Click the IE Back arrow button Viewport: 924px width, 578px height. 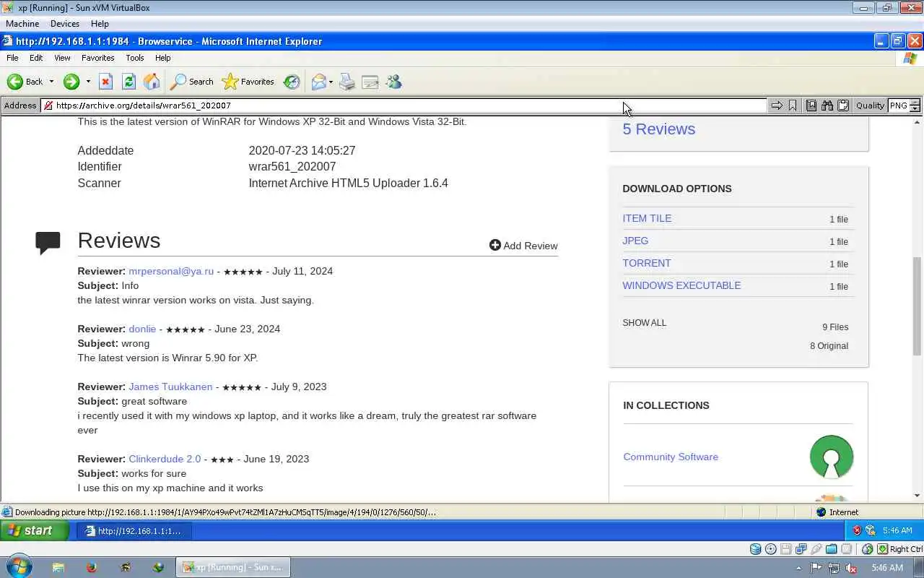(x=25, y=82)
